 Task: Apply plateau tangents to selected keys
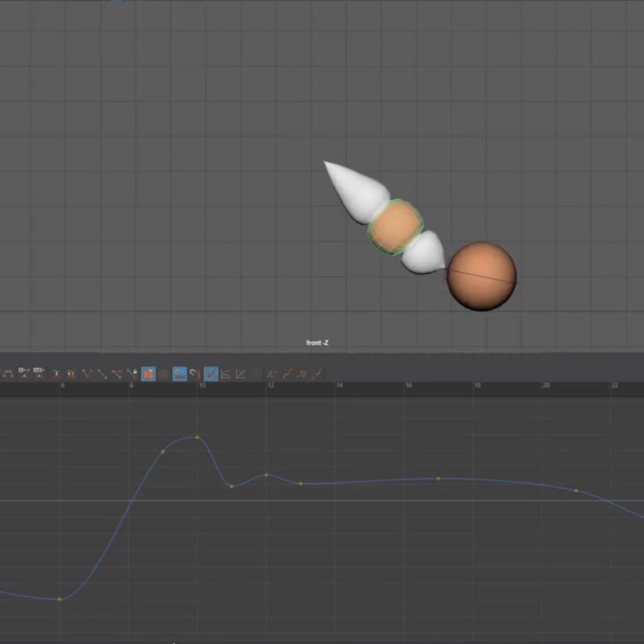click(8, 374)
